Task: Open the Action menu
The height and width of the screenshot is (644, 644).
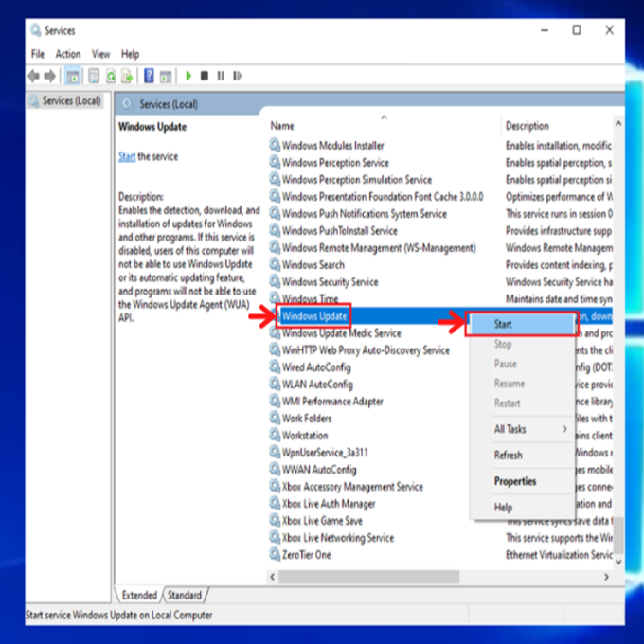Action: pos(68,54)
